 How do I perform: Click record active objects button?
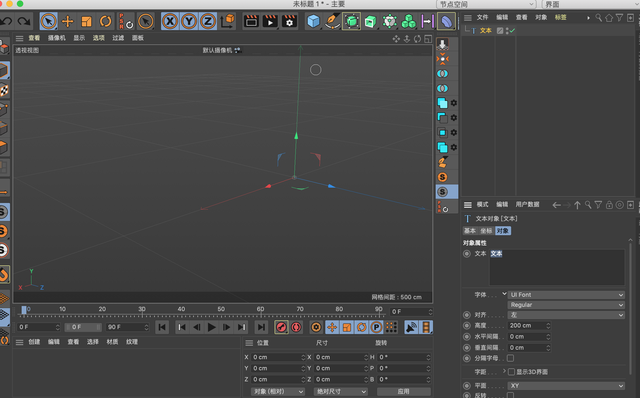[281, 327]
